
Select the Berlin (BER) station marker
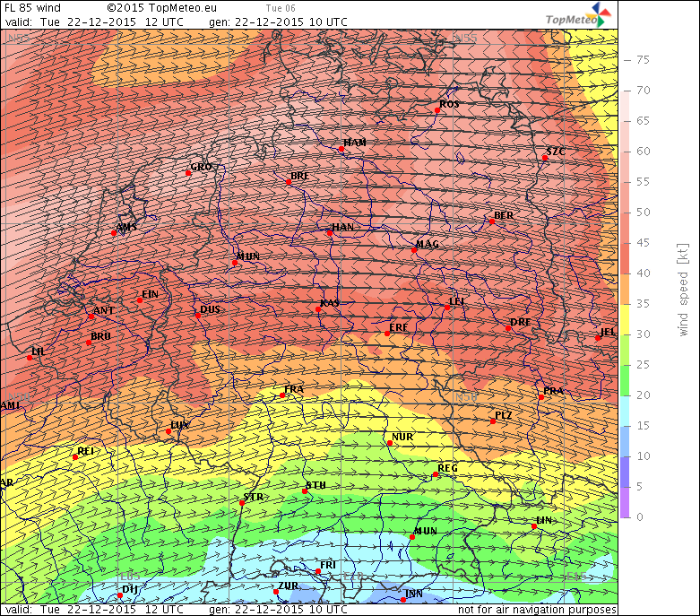[x=490, y=222]
